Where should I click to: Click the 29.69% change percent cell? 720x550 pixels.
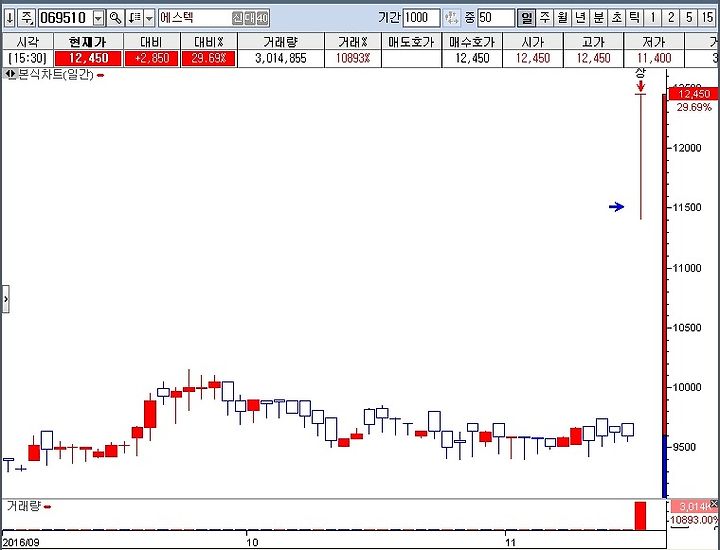coord(208,58)
